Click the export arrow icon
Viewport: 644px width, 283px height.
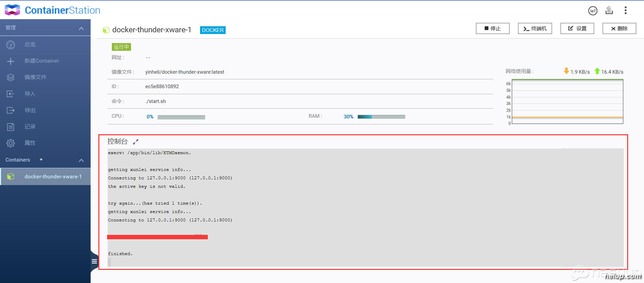[x=11, y=110]
